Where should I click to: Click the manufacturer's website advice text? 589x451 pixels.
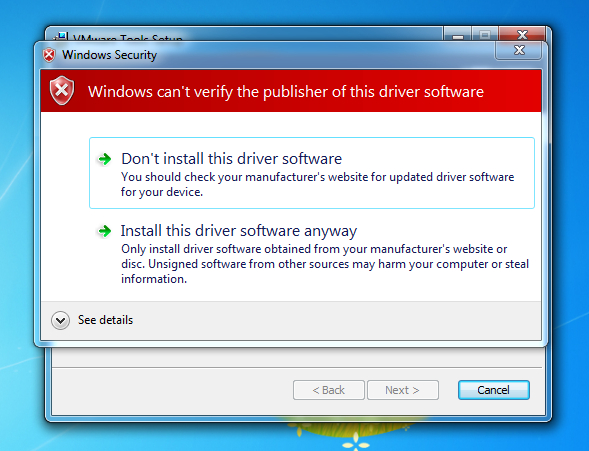317,184
